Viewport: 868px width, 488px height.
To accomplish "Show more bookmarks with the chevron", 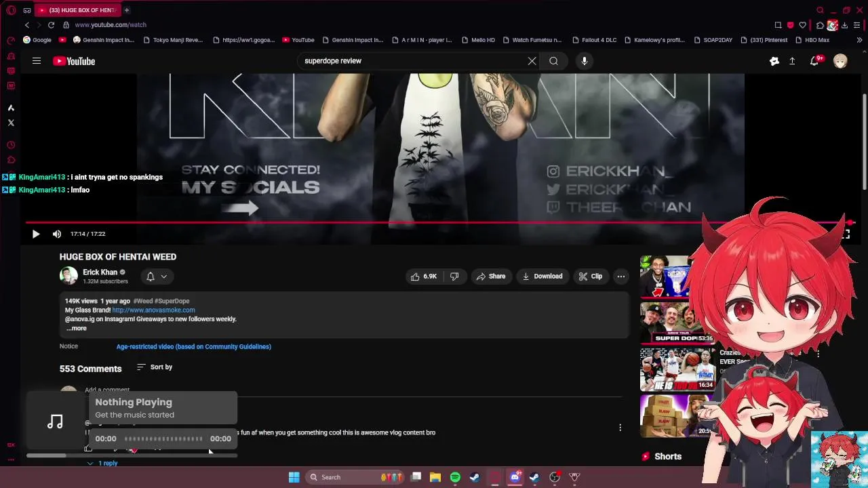I will 859,40.
